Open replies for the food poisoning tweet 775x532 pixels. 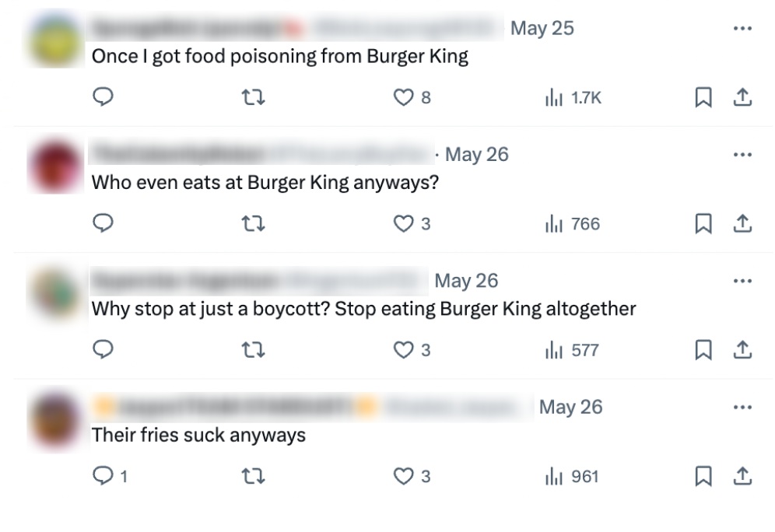point(103,97)
